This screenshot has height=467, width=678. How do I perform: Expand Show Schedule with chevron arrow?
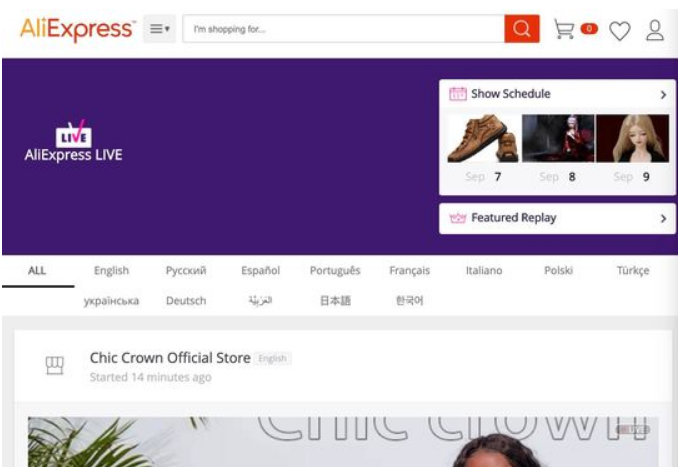pos(663,95)
